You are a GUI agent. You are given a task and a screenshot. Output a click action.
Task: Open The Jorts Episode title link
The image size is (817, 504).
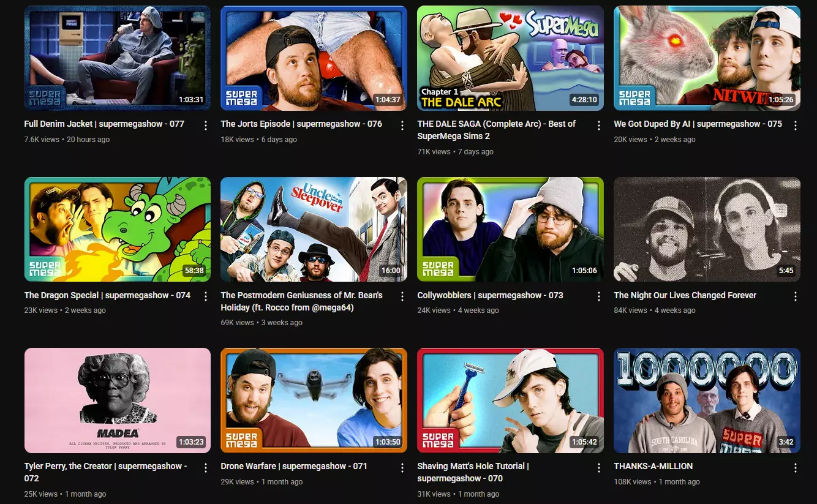click(301, 124)
